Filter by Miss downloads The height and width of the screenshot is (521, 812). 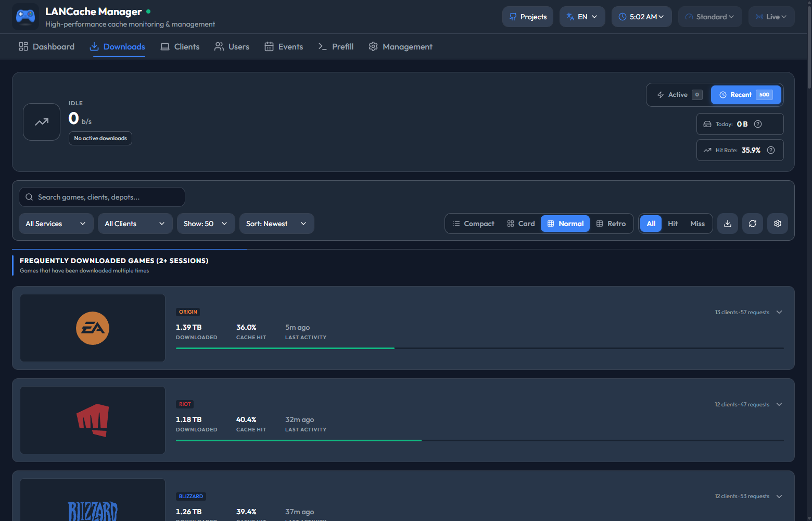[697, 224]
